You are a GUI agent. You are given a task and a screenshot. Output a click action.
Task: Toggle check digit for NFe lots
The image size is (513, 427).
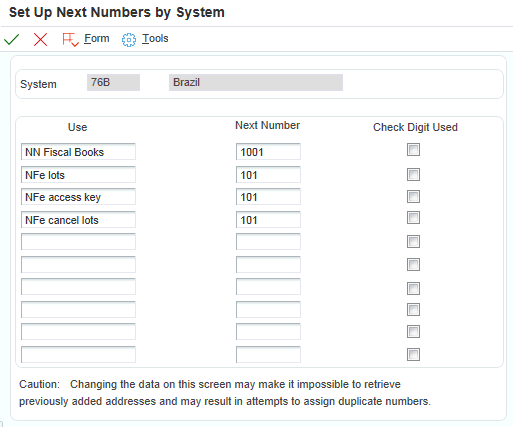(413, 174)
